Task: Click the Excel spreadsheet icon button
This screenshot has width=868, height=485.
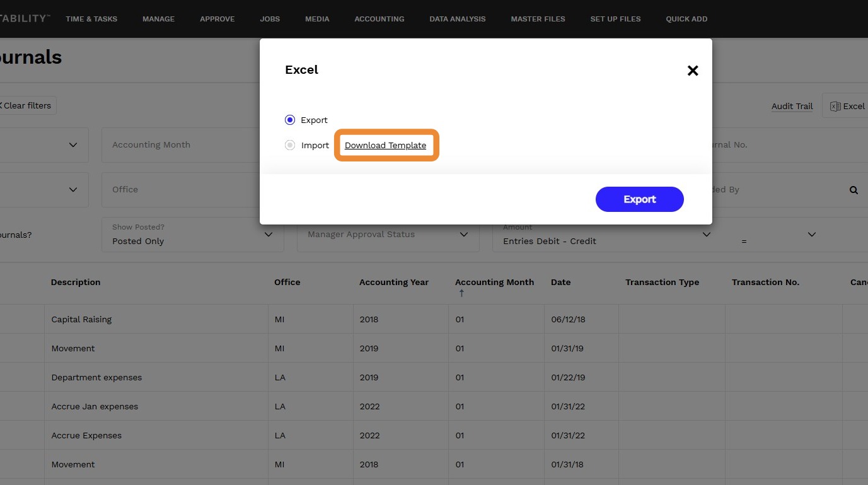Action: click(x=847, y=106)
